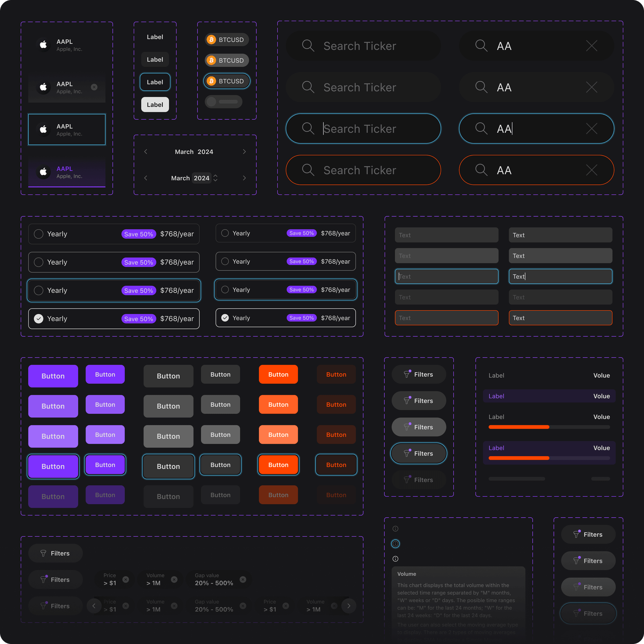Click the empty blue-focused Text input field
This screenshot has width=644, height=644.
click(446, 277)
